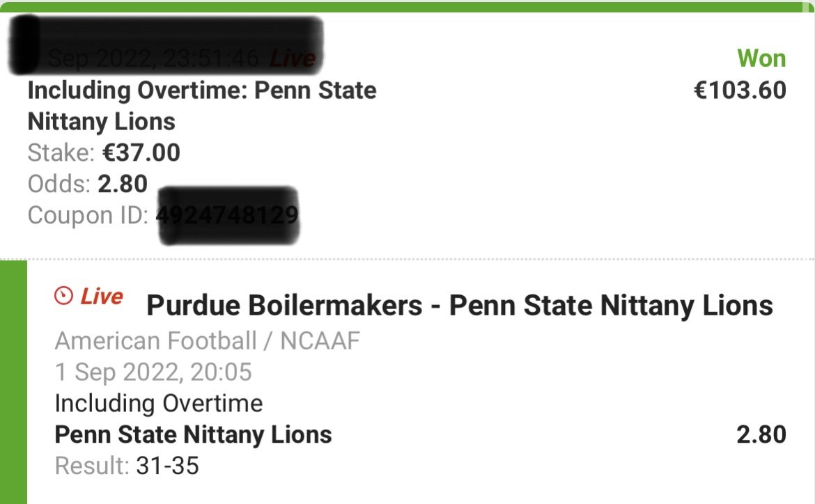Click the 2.80 odds value in the selection row
Screen dimensions: 815x504
[x=761, y=435]
